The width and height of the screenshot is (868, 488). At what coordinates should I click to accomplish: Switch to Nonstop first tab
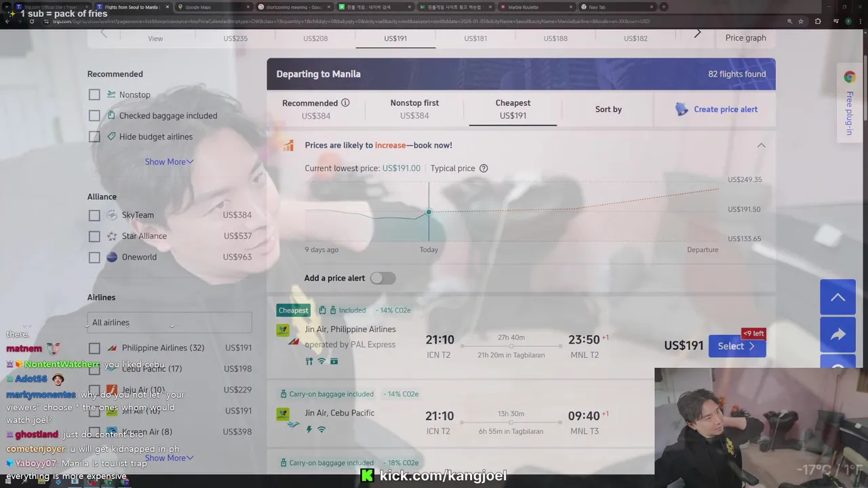(414, 109)
